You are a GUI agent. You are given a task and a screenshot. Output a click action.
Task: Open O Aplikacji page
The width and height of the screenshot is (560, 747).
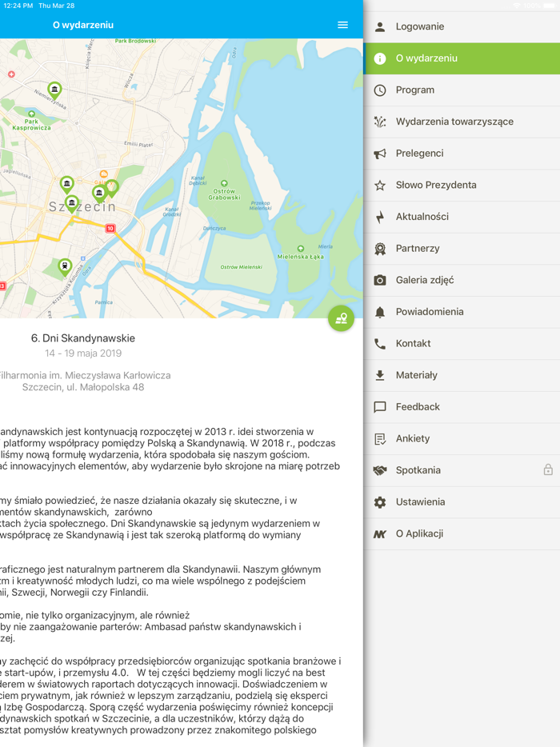tap(462, 534)
